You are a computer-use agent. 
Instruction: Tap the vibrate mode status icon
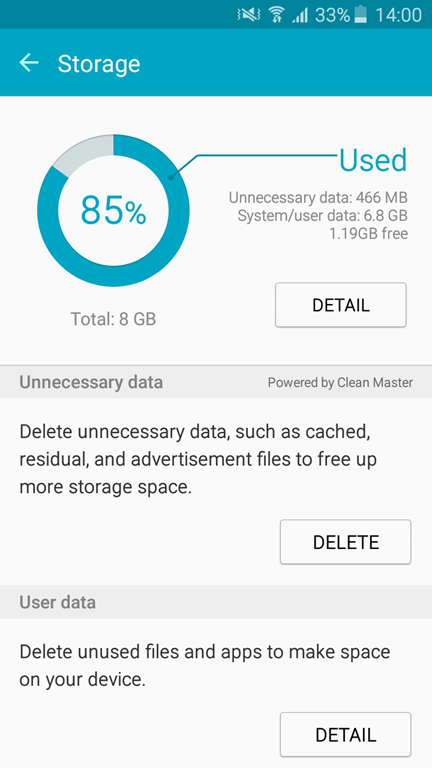249,15
